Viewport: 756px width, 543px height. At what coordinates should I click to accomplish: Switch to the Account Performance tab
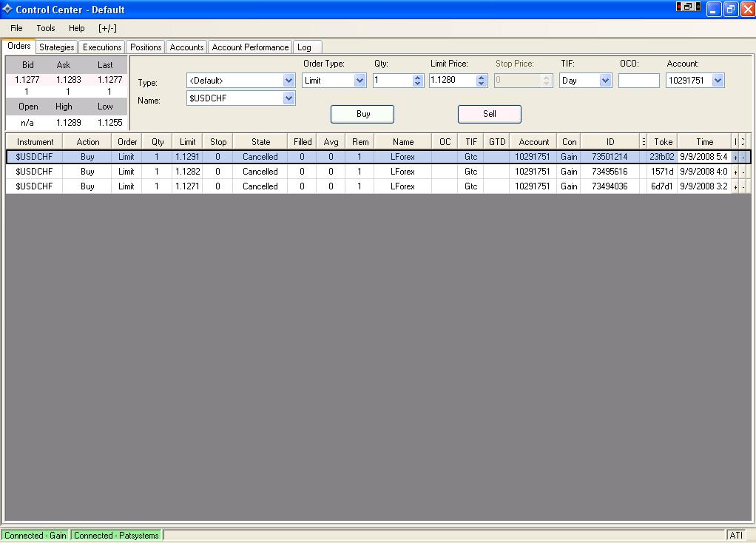(x=250, y=47)
